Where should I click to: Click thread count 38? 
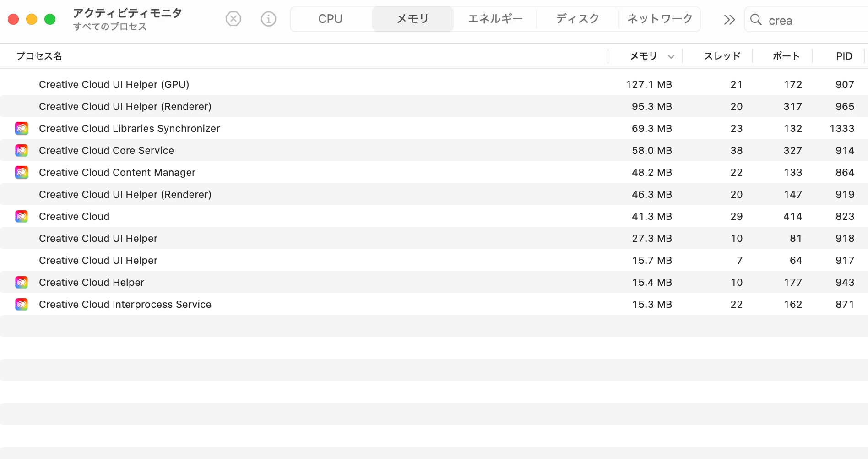click(736, 150)
